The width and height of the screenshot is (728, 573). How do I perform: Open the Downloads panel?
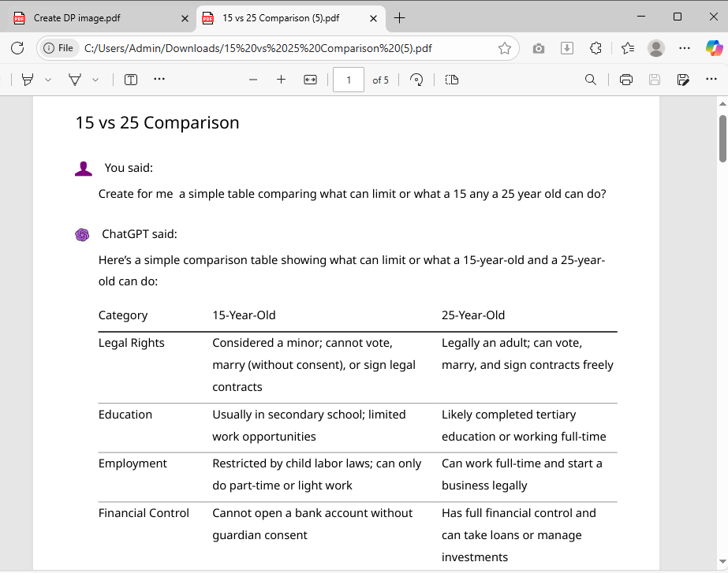(x=566, y=48)
